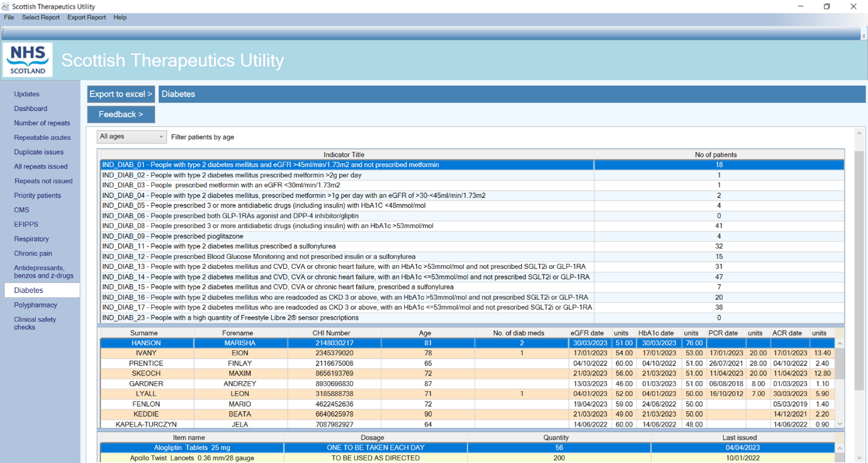Open the Export Report menu

tap(86, 18)
